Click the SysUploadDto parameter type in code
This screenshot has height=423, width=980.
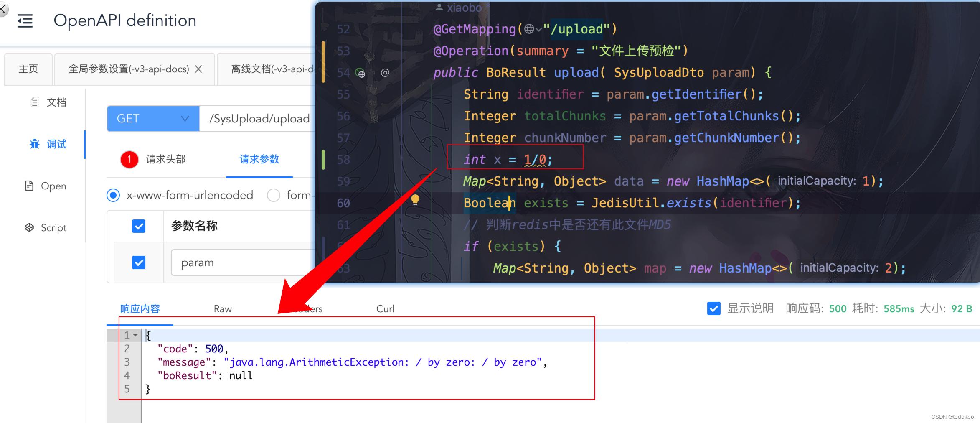point(659,73)
